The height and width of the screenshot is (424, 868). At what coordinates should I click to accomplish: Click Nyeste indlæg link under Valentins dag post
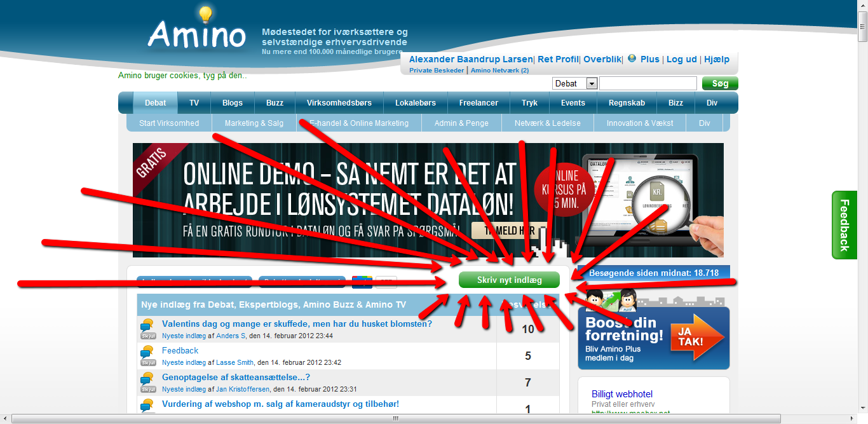(184, 336)
